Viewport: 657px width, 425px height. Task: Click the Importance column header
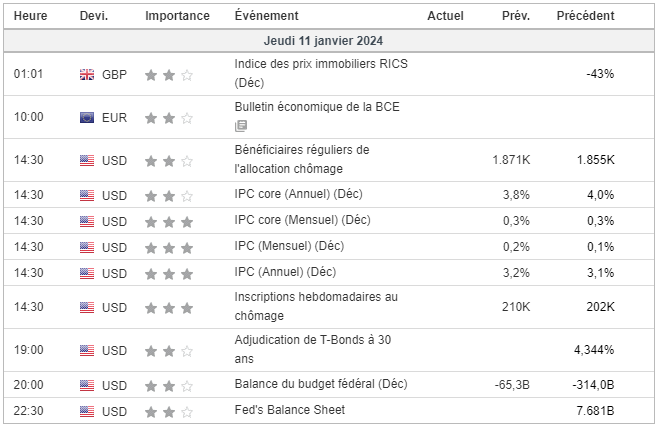coord(177,16)
